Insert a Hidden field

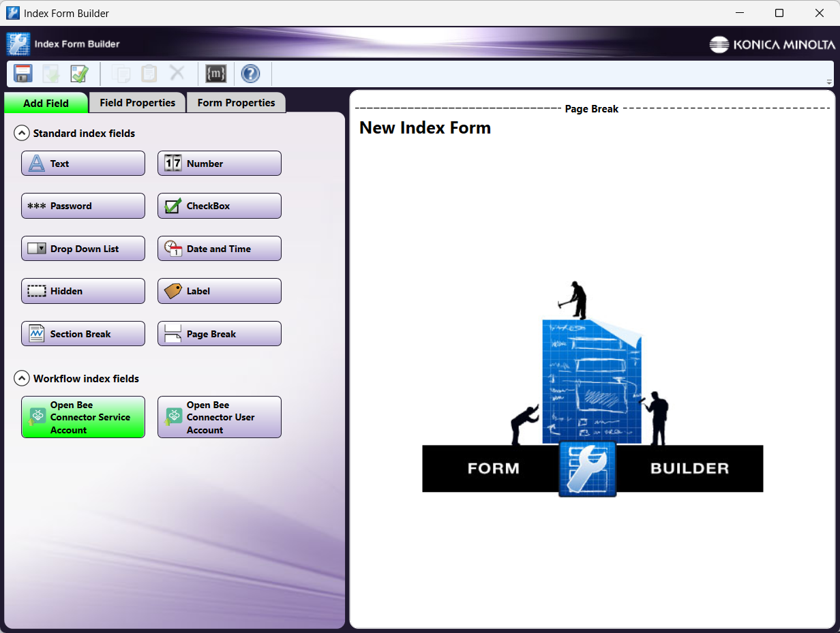(82, 291)
